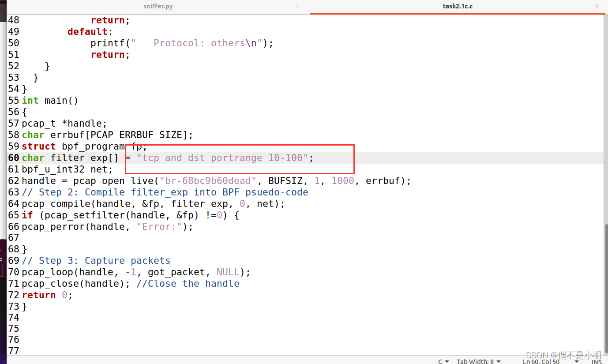Close the sniffer.py tab

pos(297,6)
